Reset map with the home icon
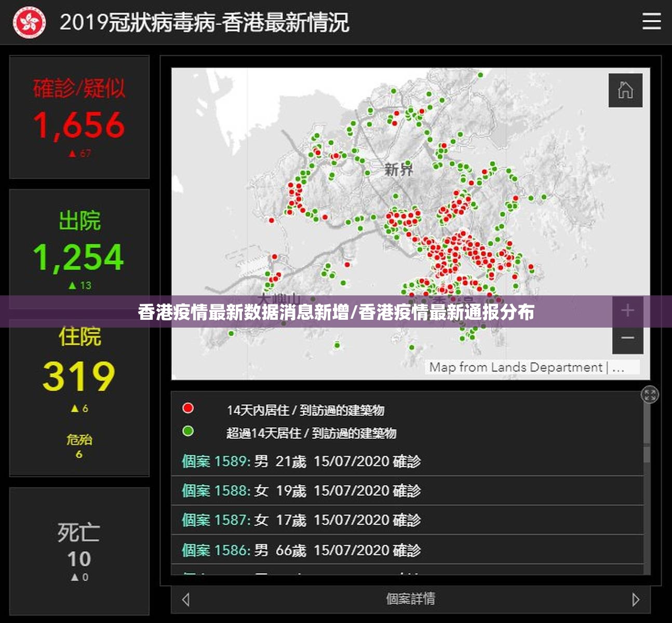This screenshot has width=672, height=623. point(625,90)
